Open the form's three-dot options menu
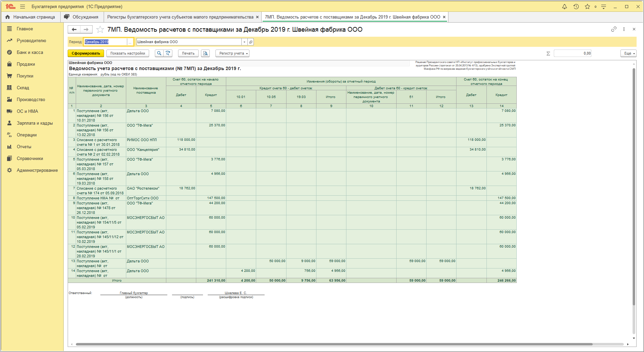The height and width of the screenshot is (352, 644). [x=624, y=29]
